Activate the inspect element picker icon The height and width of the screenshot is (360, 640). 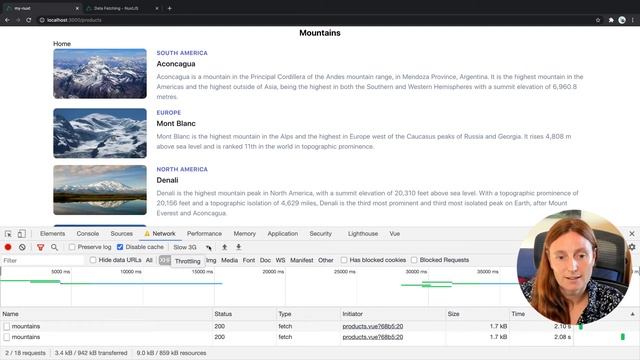pyautogui.click(x=8, y=234)
